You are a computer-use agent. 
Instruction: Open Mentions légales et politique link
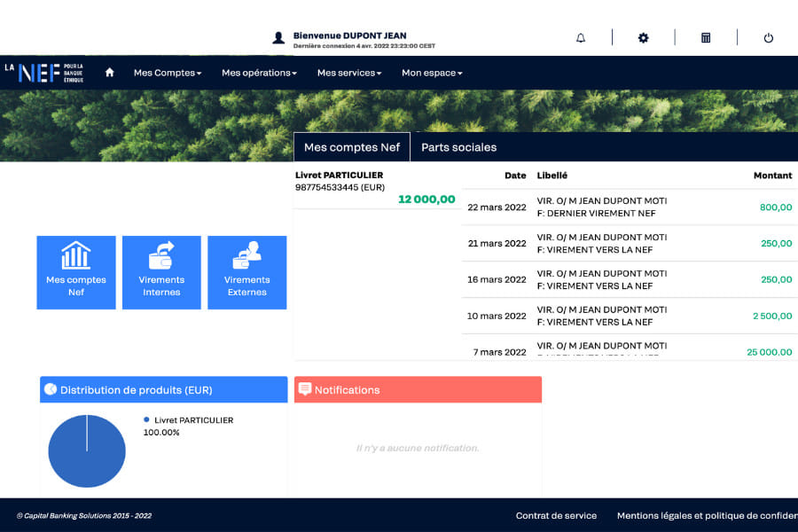pyautogui.click(x=708, y=516)
